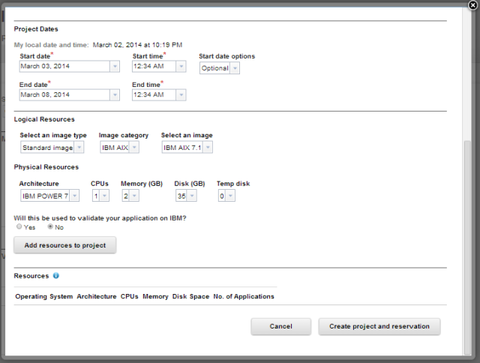
Task: Open the End time dropdown arrow
Action: 181,95
